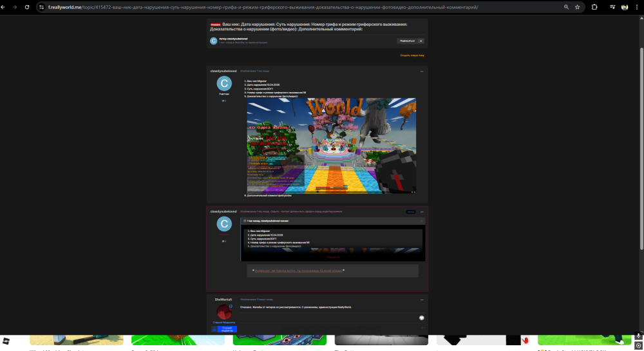Open the zoom magnifier in address bar
The height and width of the screenshot is (351, 644).
tap(566, 7)
